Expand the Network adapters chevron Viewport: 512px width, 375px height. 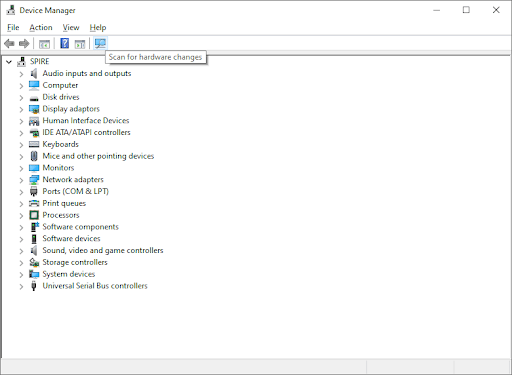[21, 180]
